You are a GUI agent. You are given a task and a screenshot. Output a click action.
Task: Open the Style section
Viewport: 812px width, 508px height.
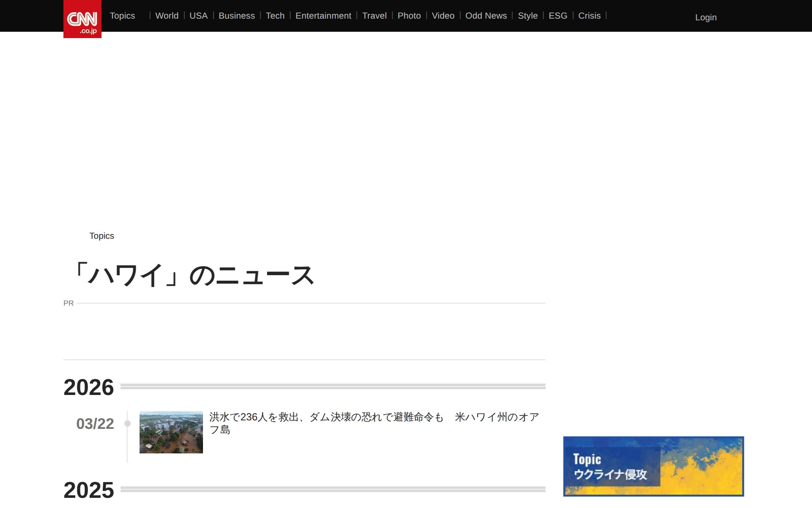pyautogui.click(x=527, y=16)
